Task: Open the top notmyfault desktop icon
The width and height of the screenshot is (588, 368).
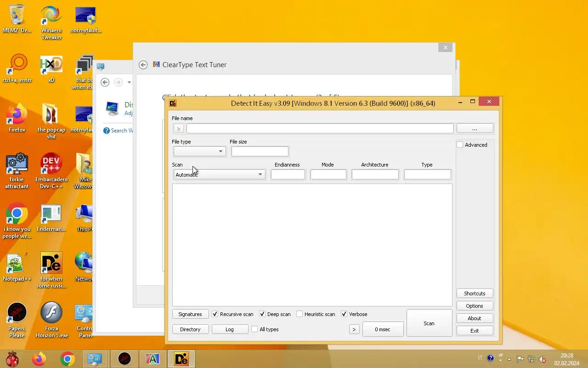Action: click(x=86, y=19)
